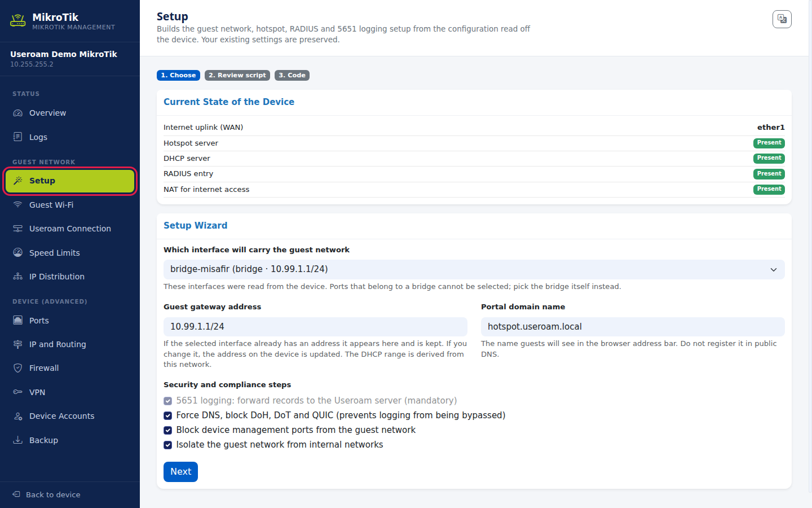Click the Next button

(180, 472)
